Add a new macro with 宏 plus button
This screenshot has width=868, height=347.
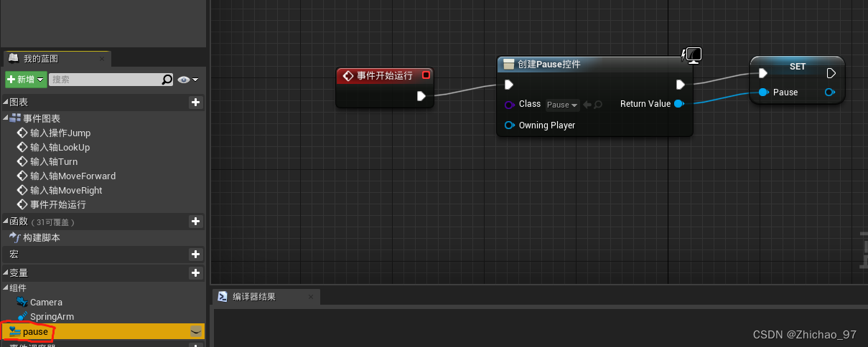(x=195, y=255)
